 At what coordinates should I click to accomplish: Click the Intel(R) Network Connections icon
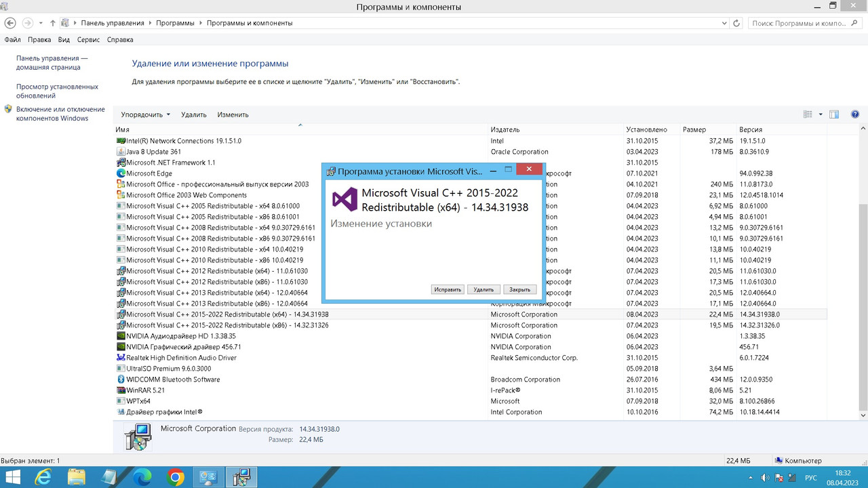coord(121,141)
